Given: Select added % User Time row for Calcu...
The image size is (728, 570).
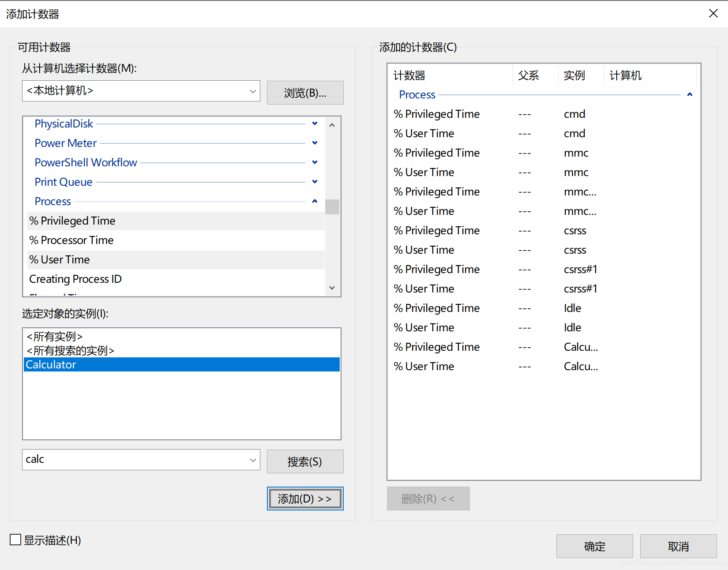Looking at the screenshot, I should (x=544, y=366).
